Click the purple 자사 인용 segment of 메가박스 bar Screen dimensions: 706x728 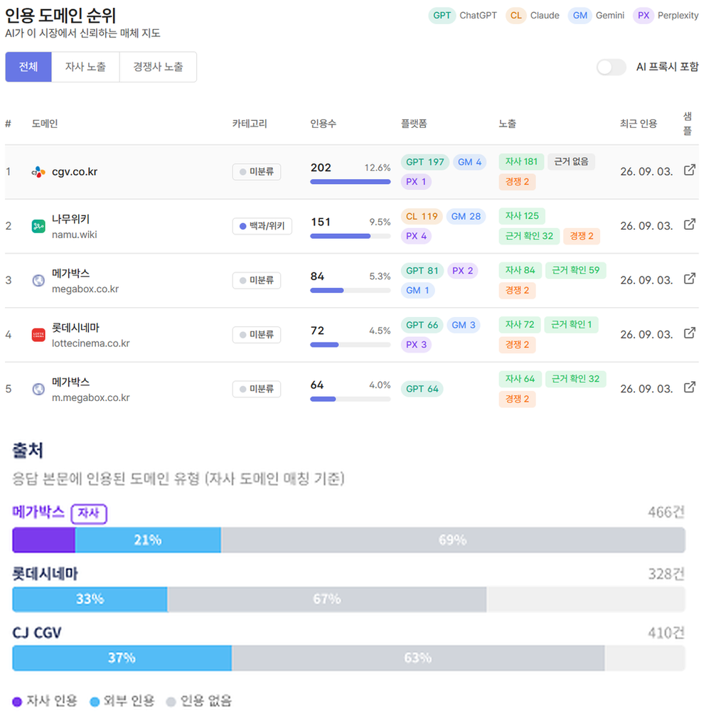point(43,540)
